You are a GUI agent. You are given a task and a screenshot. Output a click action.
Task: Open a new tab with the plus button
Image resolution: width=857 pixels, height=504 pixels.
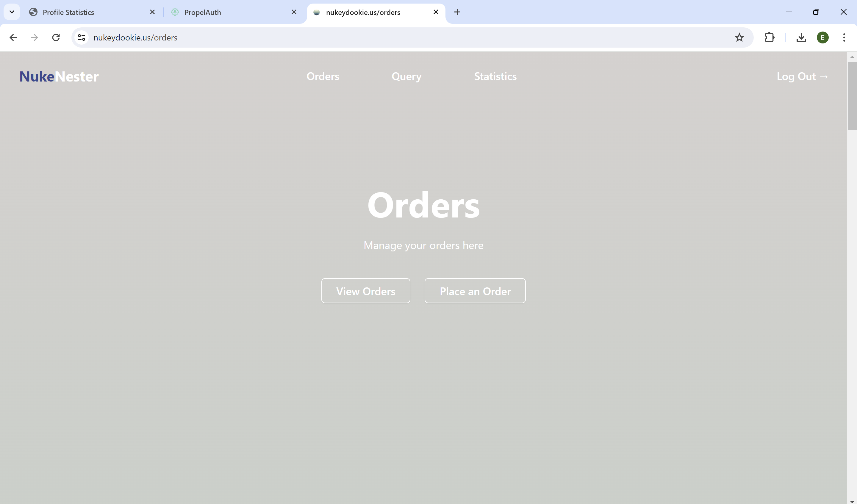pyautogui.click(x=457, y=12)
